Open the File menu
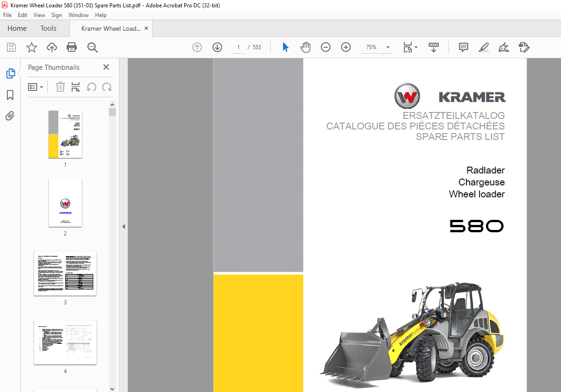This screenshot has height=392, width=561. (7, 15)
